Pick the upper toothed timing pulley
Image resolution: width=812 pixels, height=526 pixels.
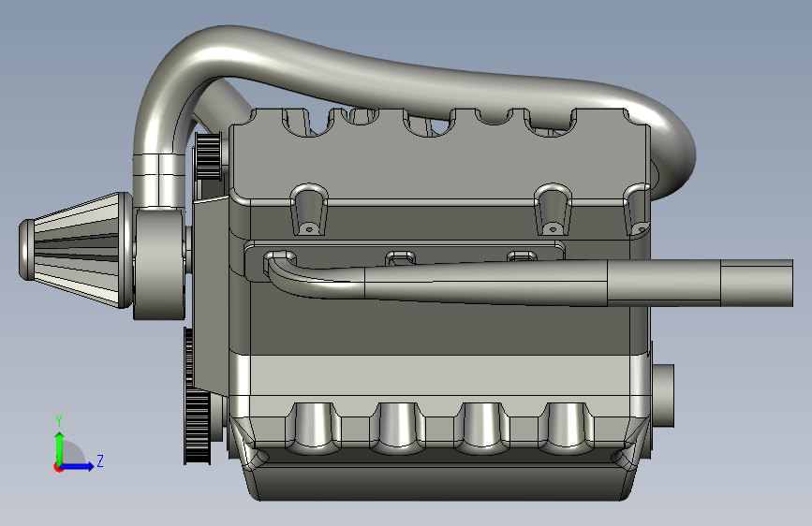pos(208,155)
